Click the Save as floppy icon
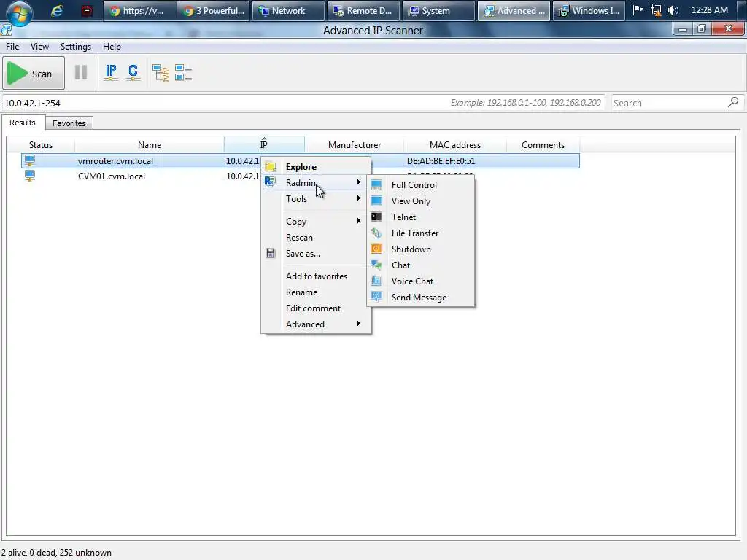747x560 pixels. (271, 253)
